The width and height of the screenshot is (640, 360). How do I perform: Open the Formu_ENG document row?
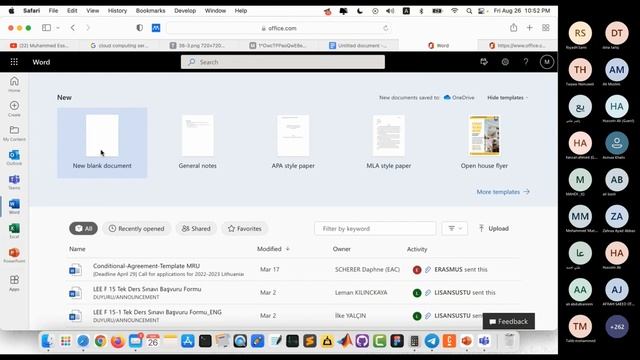click(x=294, y=316)
